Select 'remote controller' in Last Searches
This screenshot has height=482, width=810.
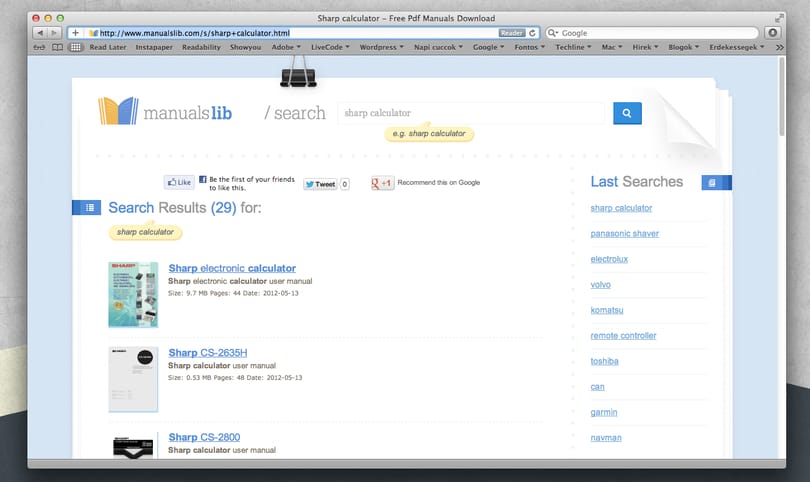point(623,336)
